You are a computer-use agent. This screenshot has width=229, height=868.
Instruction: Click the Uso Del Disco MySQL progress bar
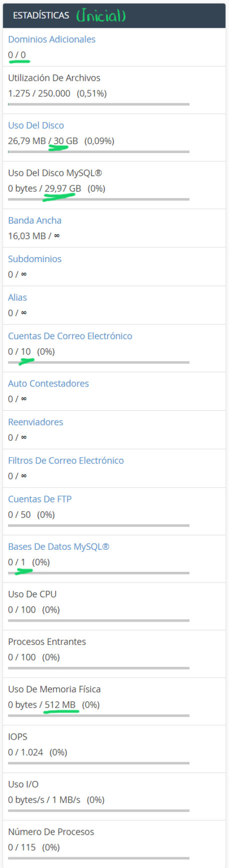99,199
